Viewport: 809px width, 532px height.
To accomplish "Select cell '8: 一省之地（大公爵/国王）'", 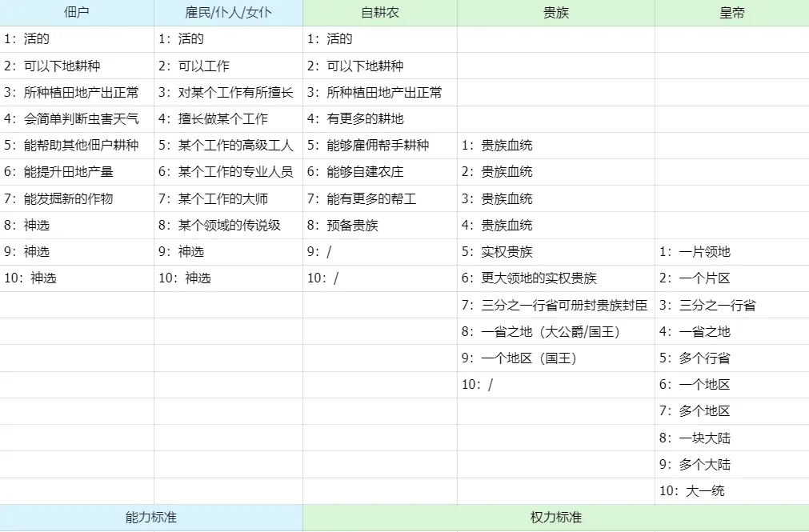I will coord(555,331).
